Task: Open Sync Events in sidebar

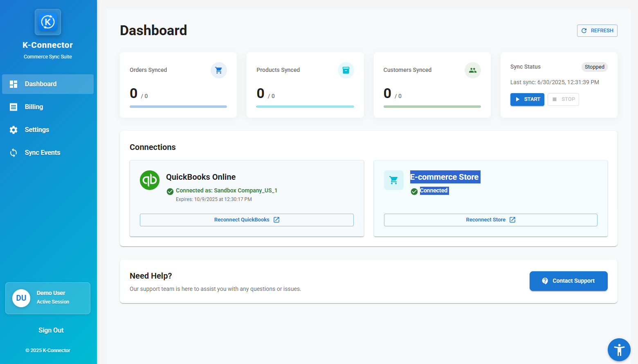Action: tap(48, 153)
